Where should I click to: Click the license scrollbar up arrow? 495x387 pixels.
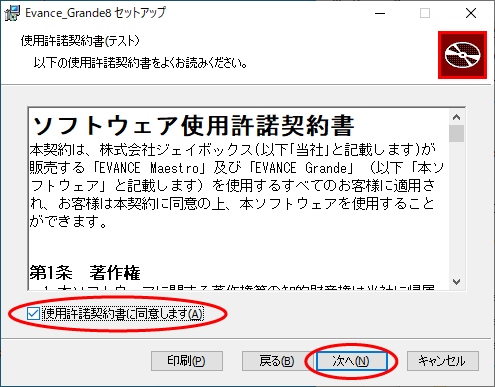456,117
